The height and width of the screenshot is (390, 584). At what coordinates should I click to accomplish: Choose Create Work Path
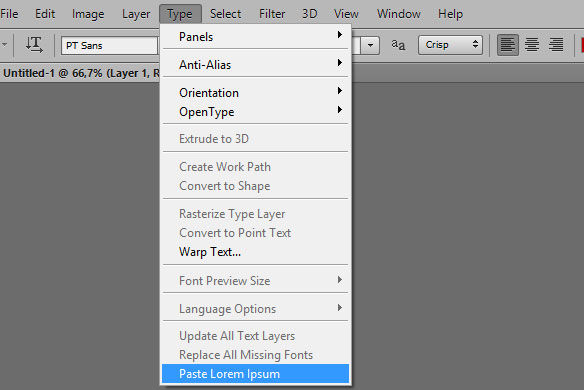coord(256,167)
